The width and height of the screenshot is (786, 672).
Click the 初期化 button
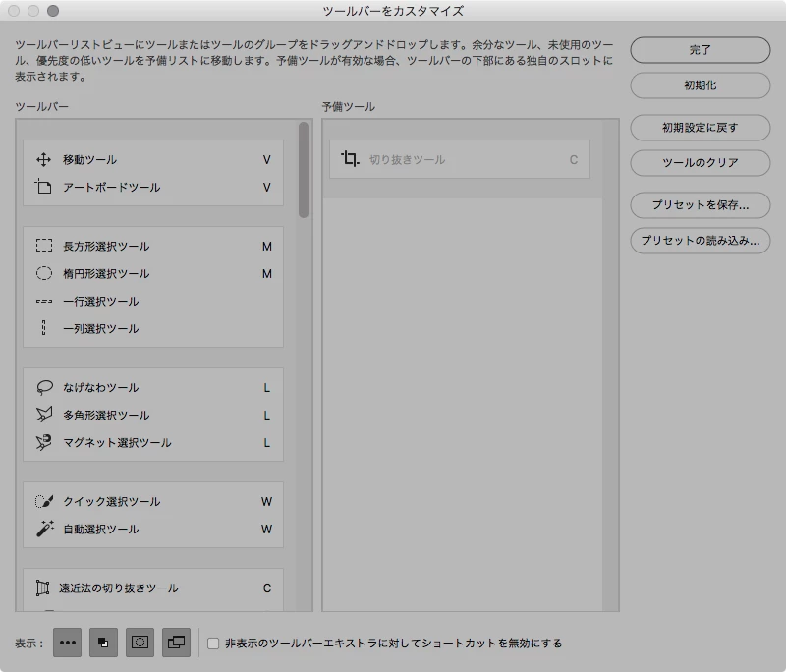(701, 85)
